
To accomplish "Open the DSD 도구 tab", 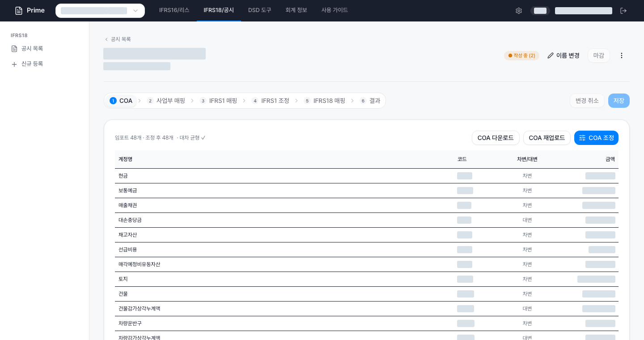I will click(260, 10).
